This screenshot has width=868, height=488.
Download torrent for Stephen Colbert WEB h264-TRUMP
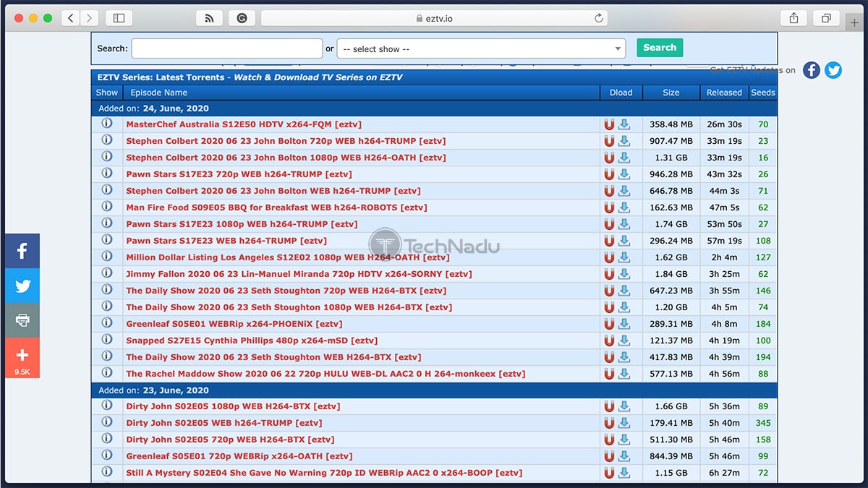click(624, 191)
